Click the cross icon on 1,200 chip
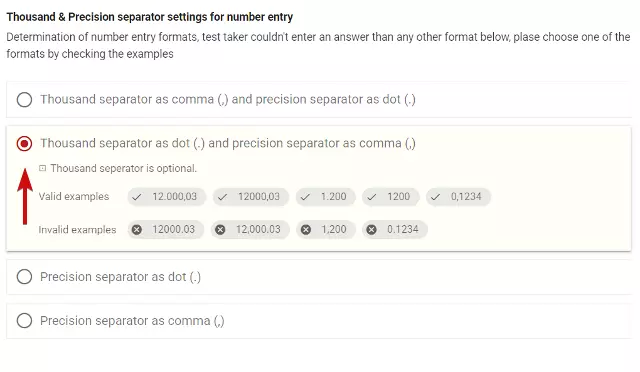The width and height of the screenshot is (640, 372). tap(306, 230)
